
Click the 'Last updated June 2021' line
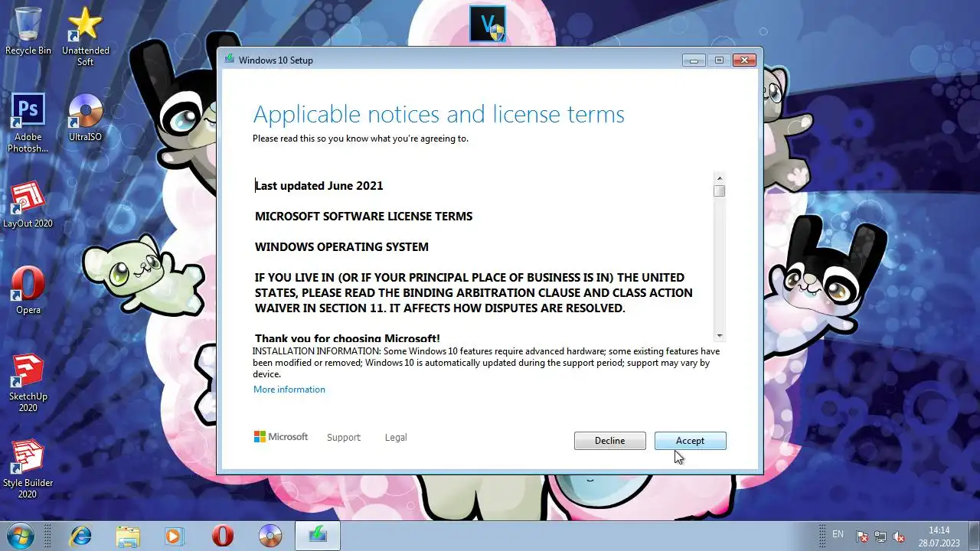319,186
